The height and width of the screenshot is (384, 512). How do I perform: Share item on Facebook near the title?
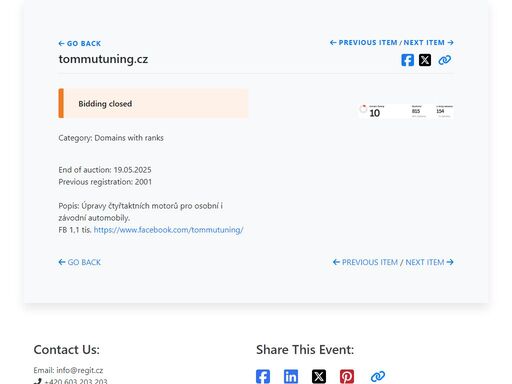tap(407, 60)
